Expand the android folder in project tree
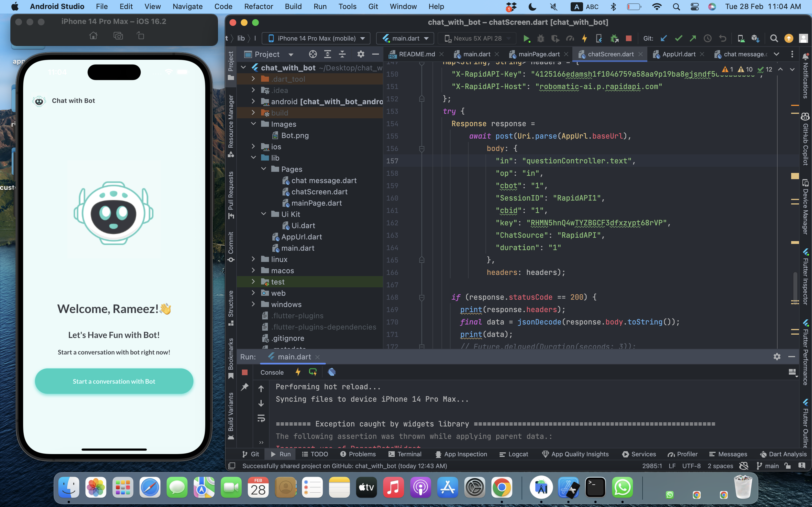Image resolution: width=812 pixels, height=507 pixels. pos(253,102)
